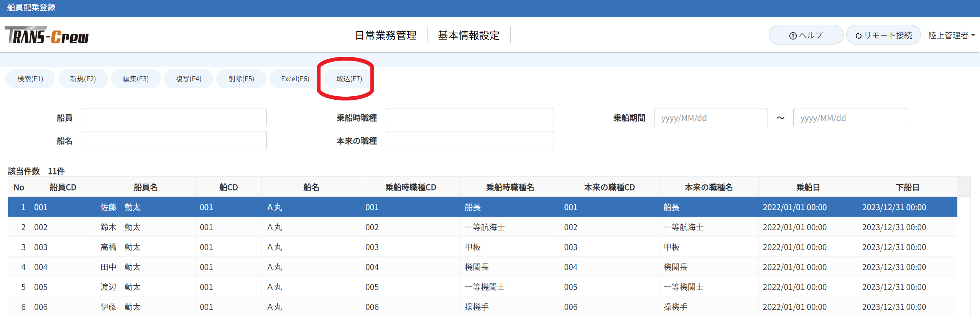Sort by 船CD column header
Screen dimensions: 980x316
(x=229, y=187)
